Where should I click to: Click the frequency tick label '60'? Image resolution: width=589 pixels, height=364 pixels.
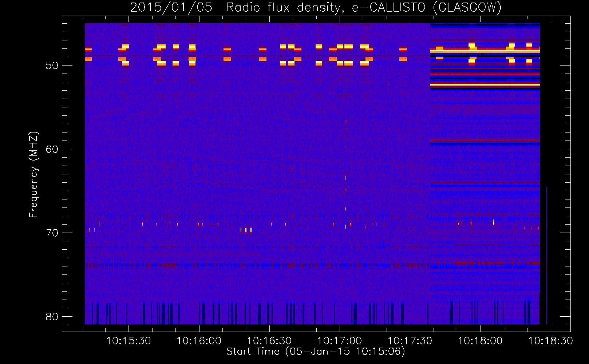(52, 149)
